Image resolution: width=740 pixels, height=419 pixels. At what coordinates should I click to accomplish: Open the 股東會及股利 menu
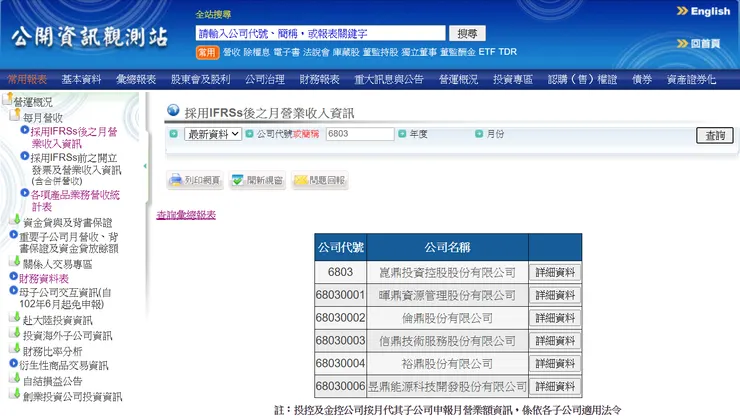click(x=201, y=79)
